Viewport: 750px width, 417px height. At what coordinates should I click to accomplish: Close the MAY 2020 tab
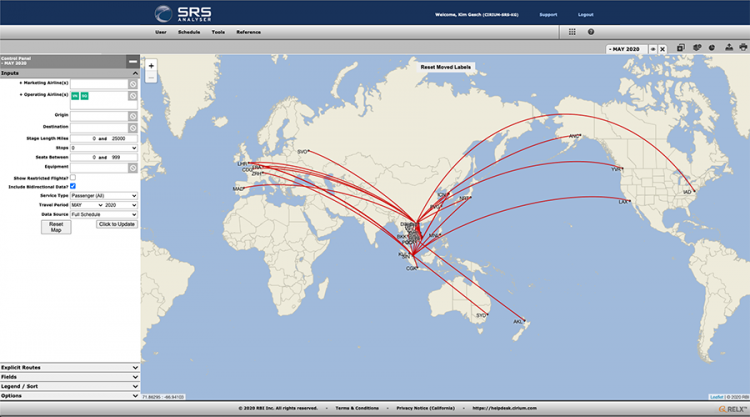point(662,49)
